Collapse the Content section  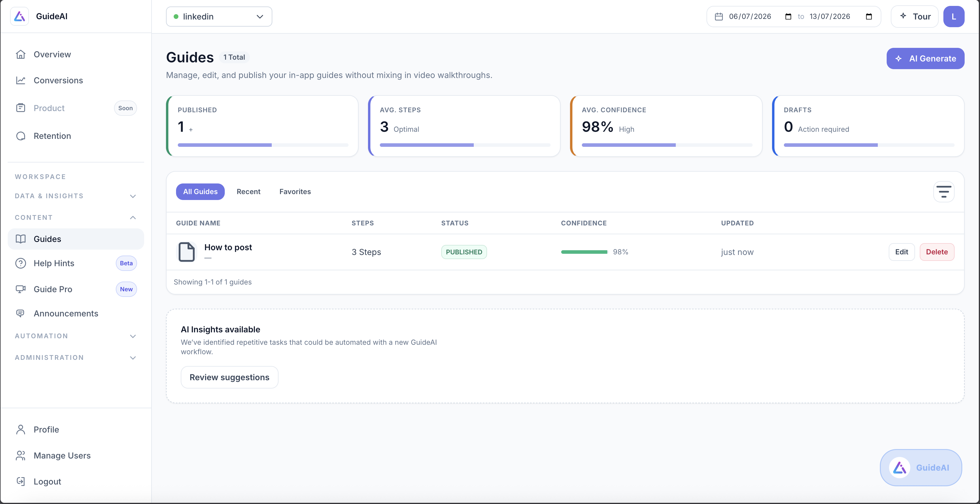76,218
